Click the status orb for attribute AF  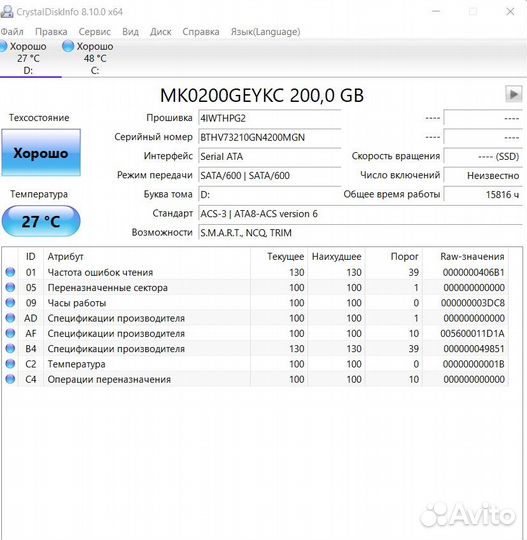10,333
